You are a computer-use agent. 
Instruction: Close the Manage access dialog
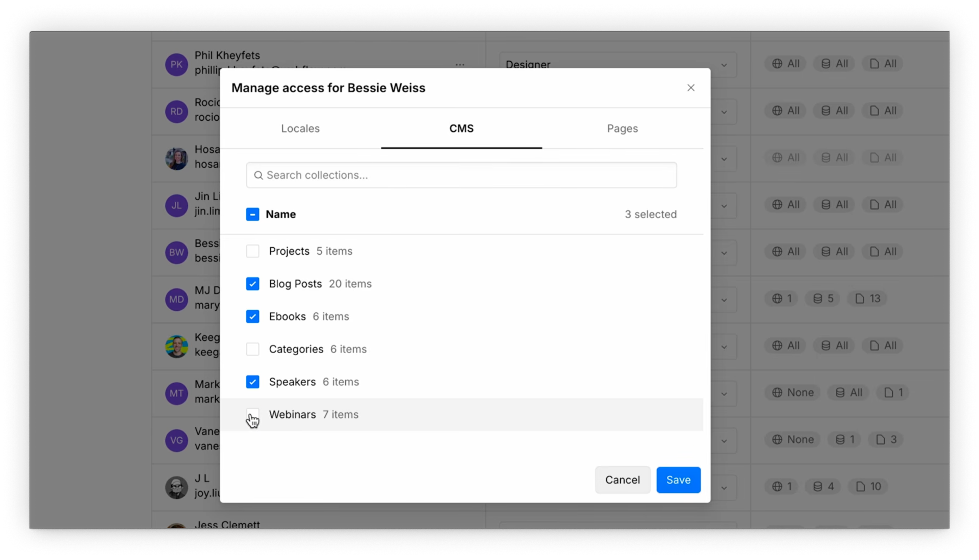coord(690,88)
